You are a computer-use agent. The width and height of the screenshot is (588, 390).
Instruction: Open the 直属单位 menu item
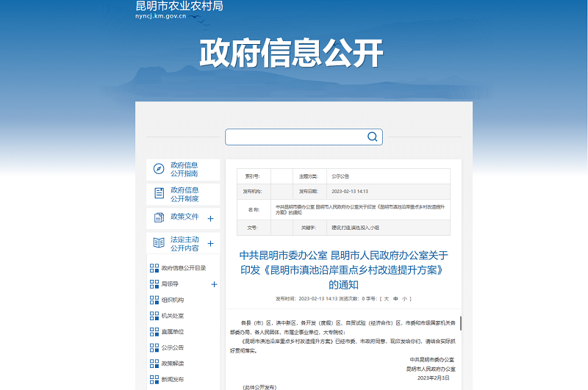173,332
